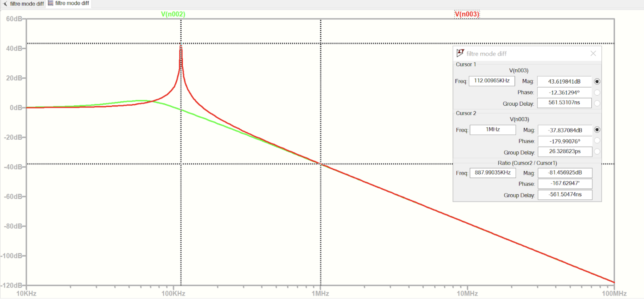Click the Ratio Freq field showing 887.99035KHz
This screenshot has width=644, height=299.
pyautogui.click(x=492, y=173)
